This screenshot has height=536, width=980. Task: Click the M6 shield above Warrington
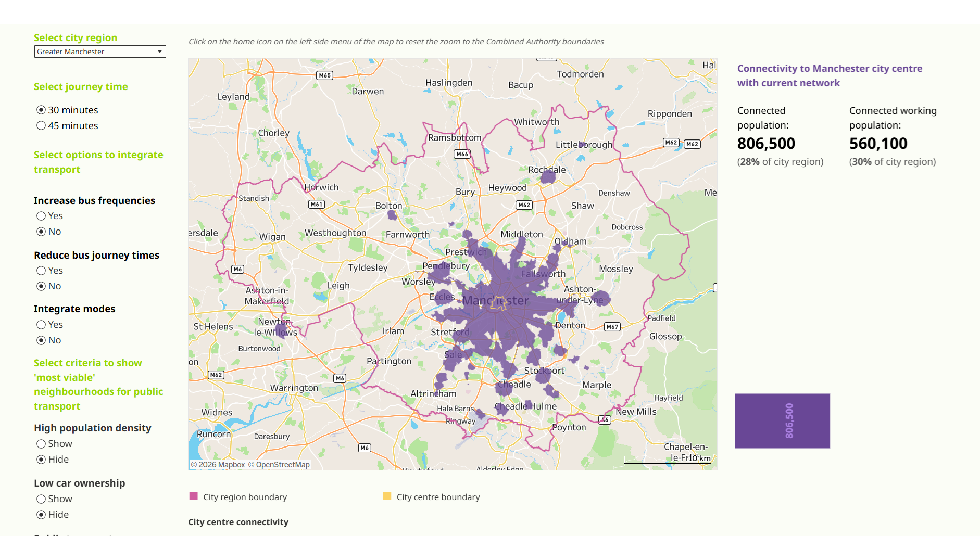pos(340,378)
